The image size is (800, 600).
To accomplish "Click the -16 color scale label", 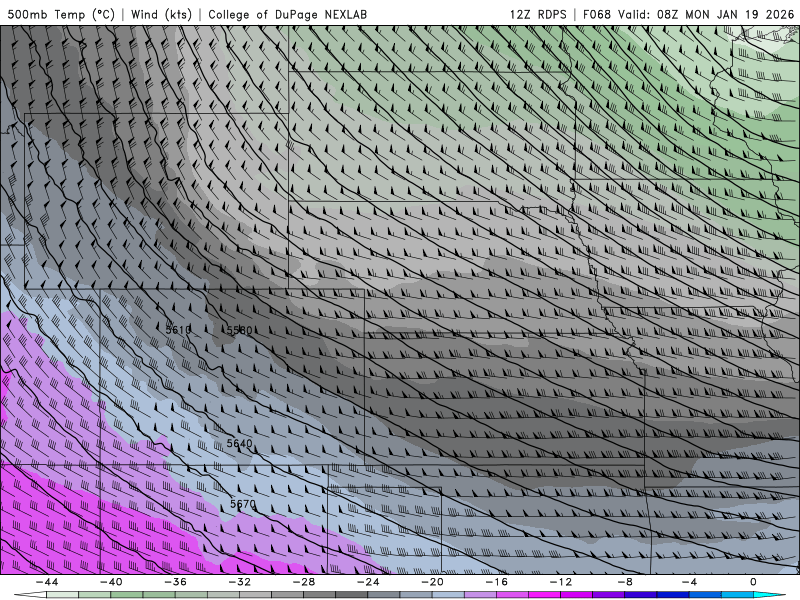I will (x=496, y=582).
